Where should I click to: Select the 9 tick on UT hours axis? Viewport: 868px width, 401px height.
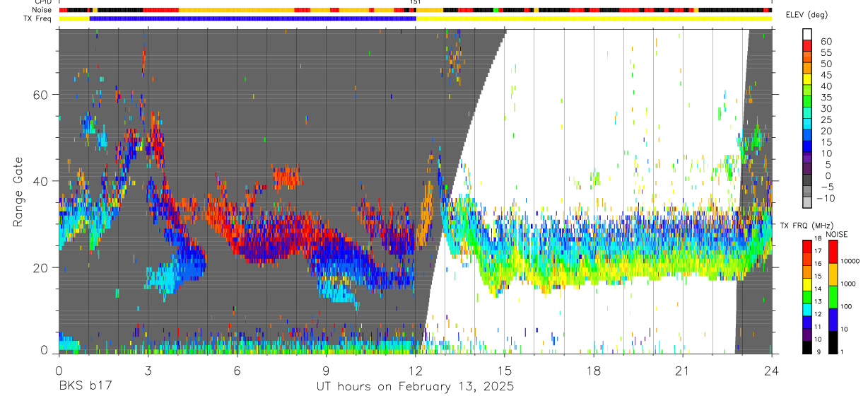[x=326, y=371]
